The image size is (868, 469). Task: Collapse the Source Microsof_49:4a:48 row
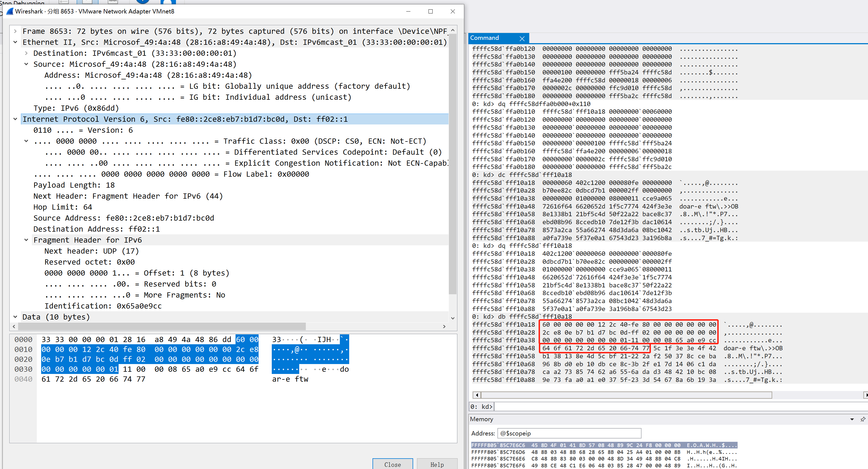[26, 64]
